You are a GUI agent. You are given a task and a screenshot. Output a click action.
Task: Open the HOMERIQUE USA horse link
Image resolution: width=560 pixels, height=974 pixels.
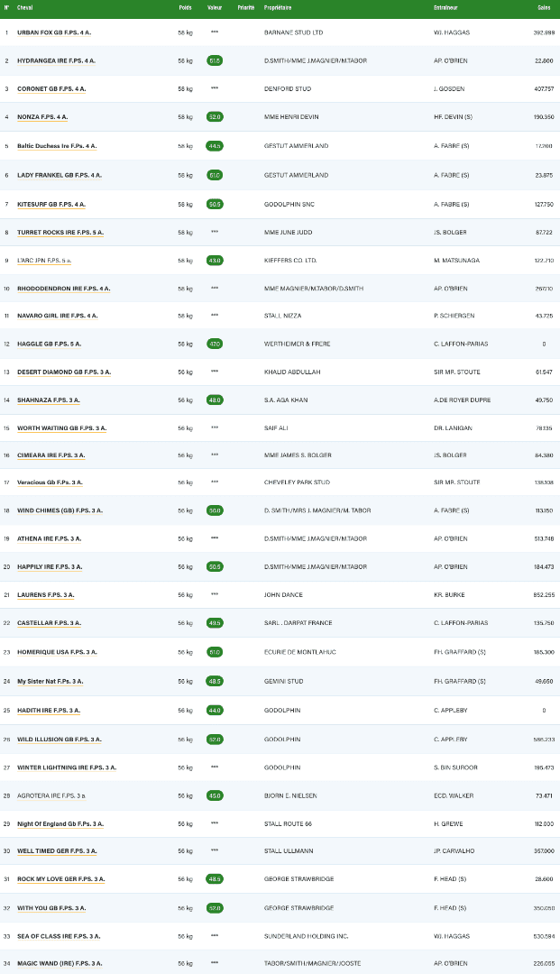tap(57, 652)
